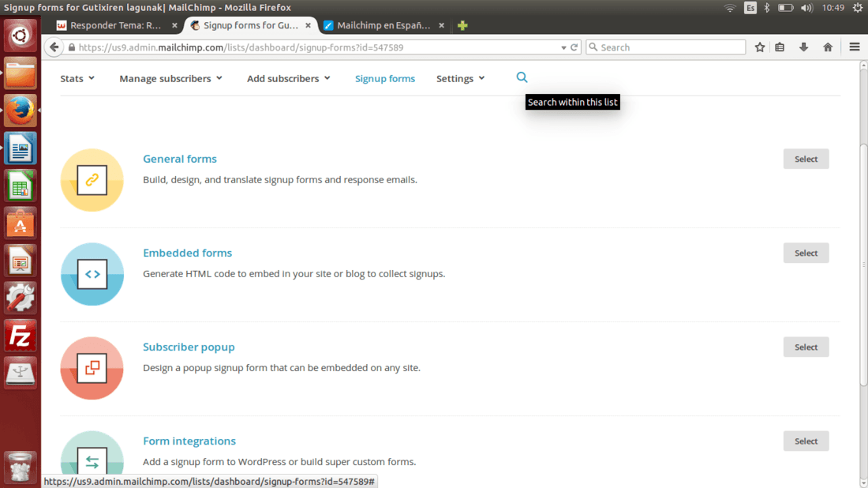The image size is (868, 488).
Task: Launch FileZilla from the launcher
Action: pyautogui.click(x=21, y=336)
